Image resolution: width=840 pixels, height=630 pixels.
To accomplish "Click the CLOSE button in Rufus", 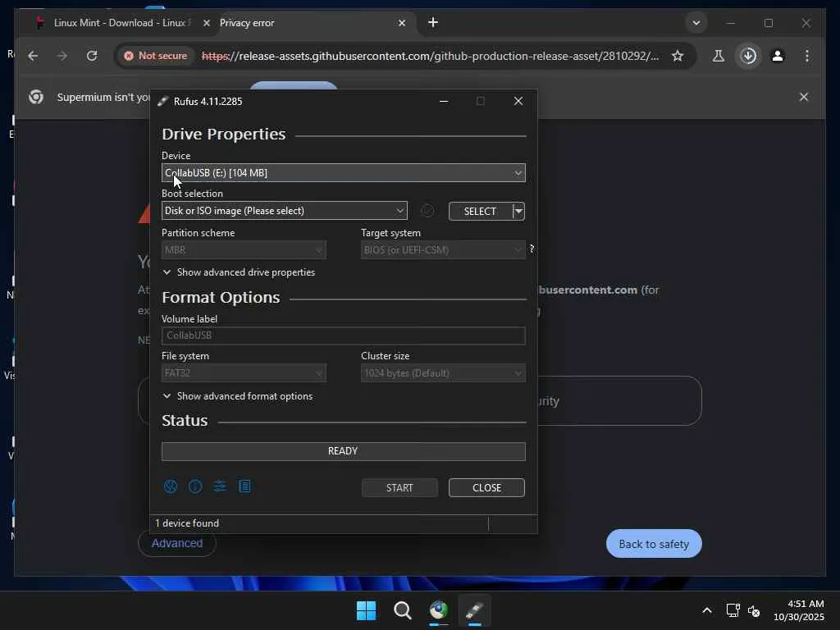I will pos(486,487).
